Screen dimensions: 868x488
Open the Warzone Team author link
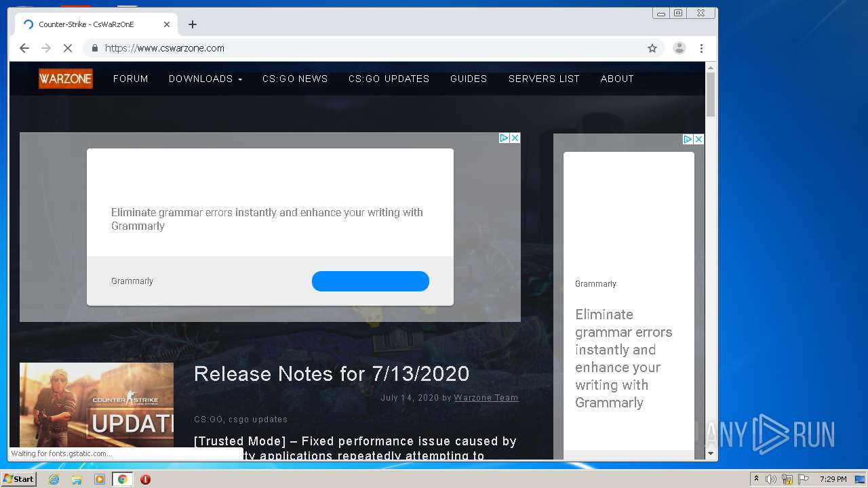tap(486, 398)
